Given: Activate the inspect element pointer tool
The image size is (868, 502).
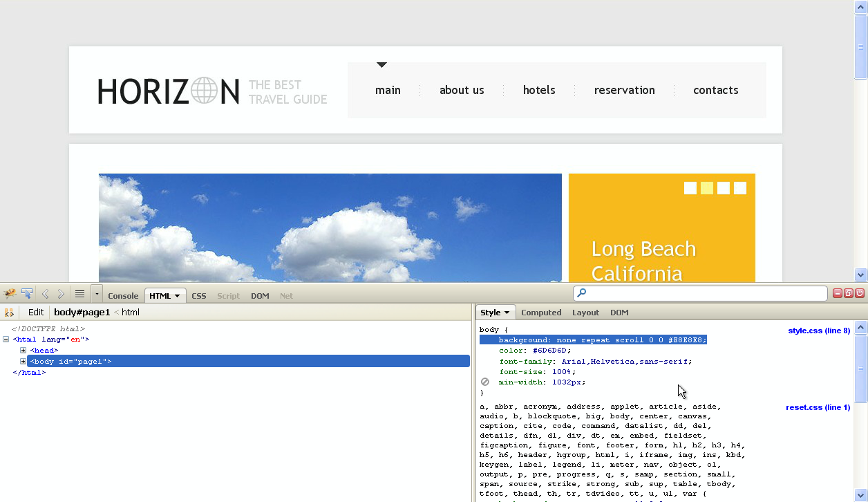Looking at the screenshot, I should point(27,294).
